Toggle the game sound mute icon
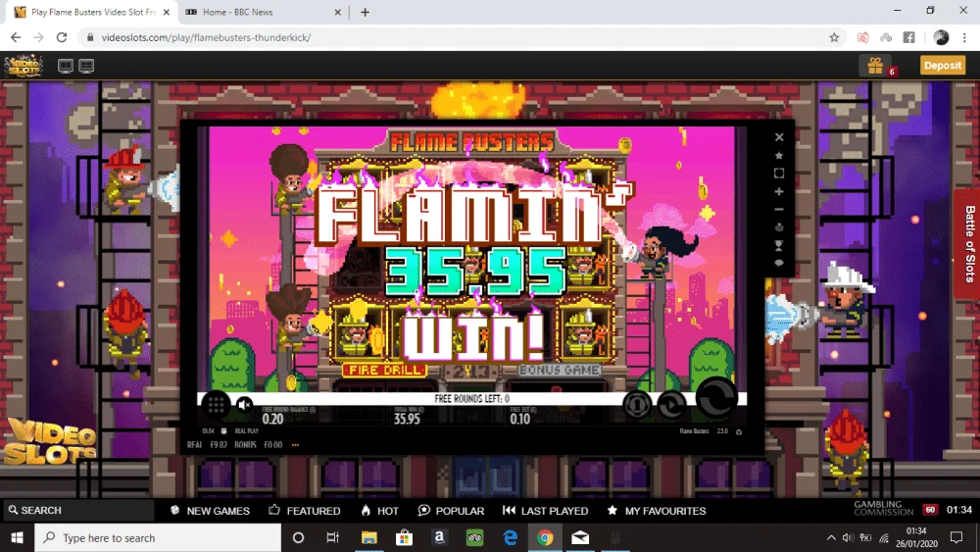Screen dimensions: 980x552 [244, 405]
